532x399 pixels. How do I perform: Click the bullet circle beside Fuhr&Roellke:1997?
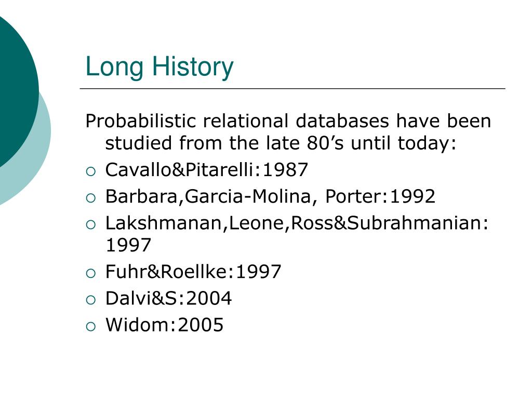pos(91,273)
